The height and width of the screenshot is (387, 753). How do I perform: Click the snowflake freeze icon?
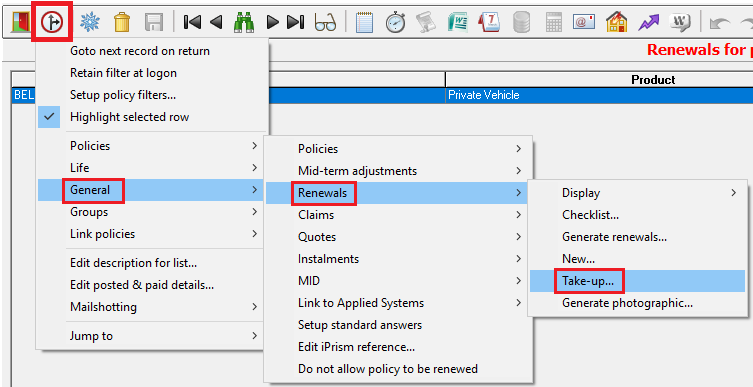pos(90,22)
